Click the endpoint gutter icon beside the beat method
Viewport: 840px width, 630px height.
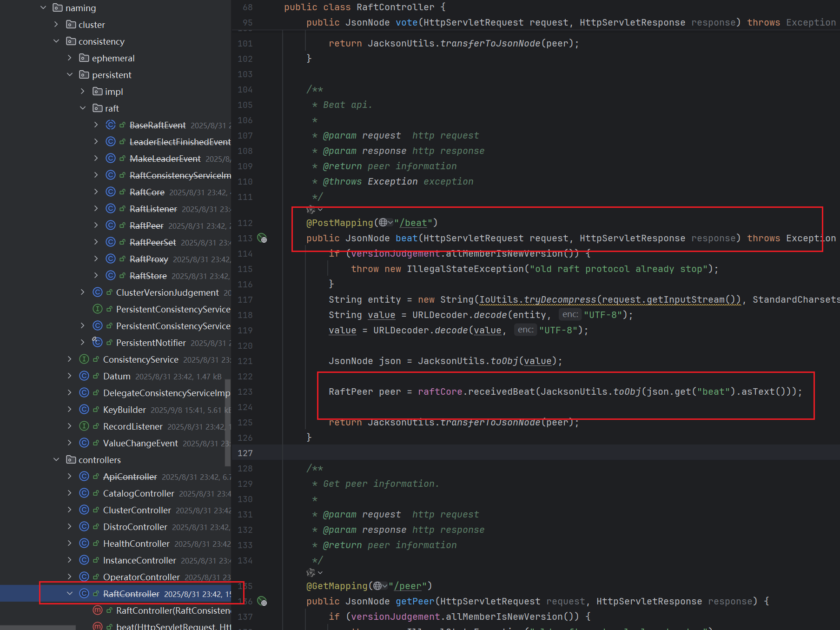(x=262, y=239)
